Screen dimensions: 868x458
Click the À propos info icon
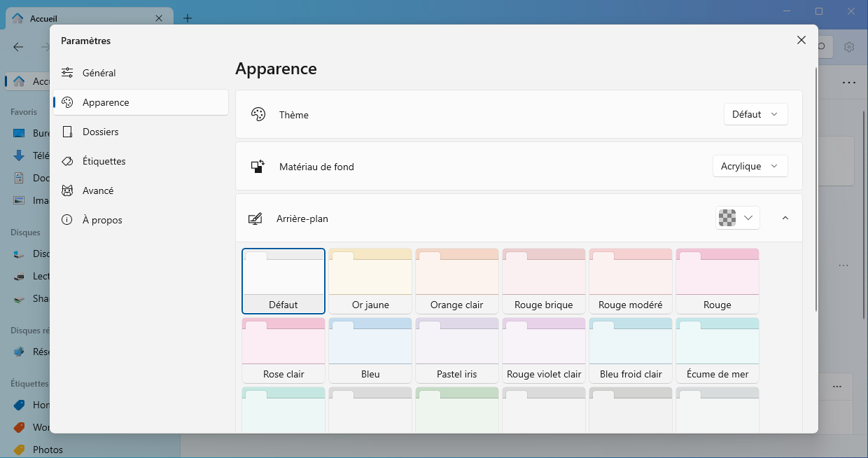[67, 220]
